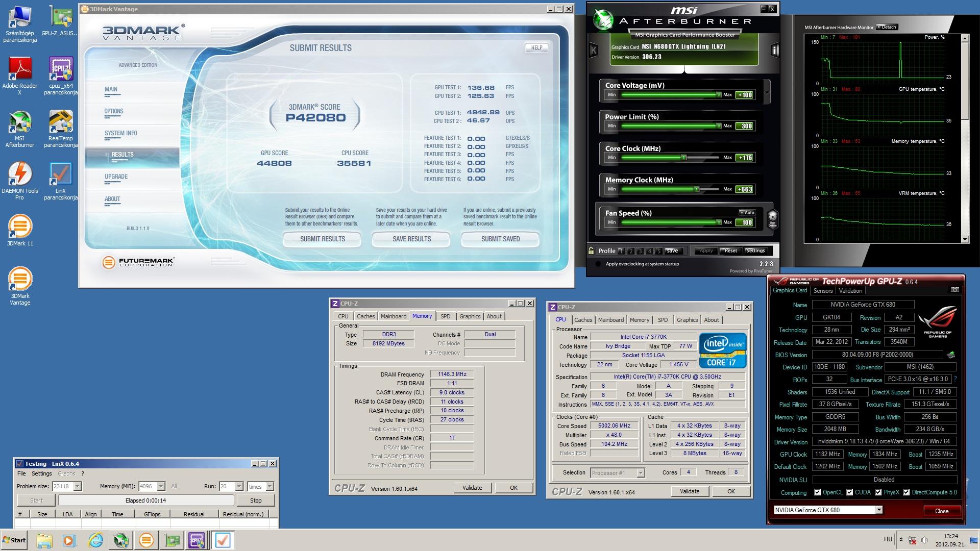The width and height of the screenshot is (980, 551).
Task: Select Afterburner profile slot 2
Action: pyautogui.click(x=631, y=251)
